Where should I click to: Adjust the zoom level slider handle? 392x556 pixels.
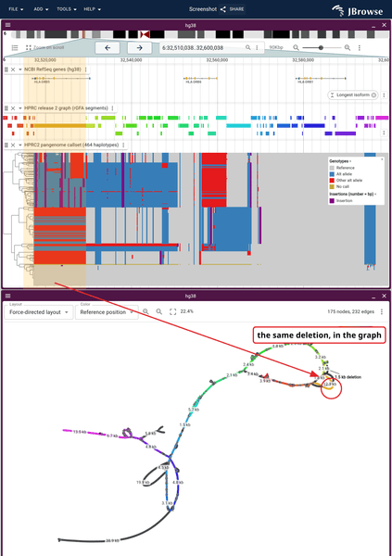click(x=321, y=47)
